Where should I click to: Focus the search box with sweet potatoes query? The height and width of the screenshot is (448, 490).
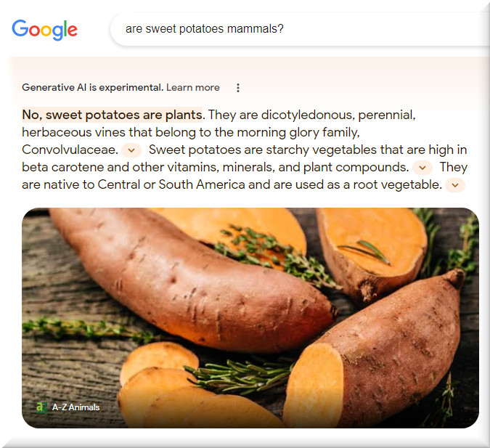[x=300, y=29]
